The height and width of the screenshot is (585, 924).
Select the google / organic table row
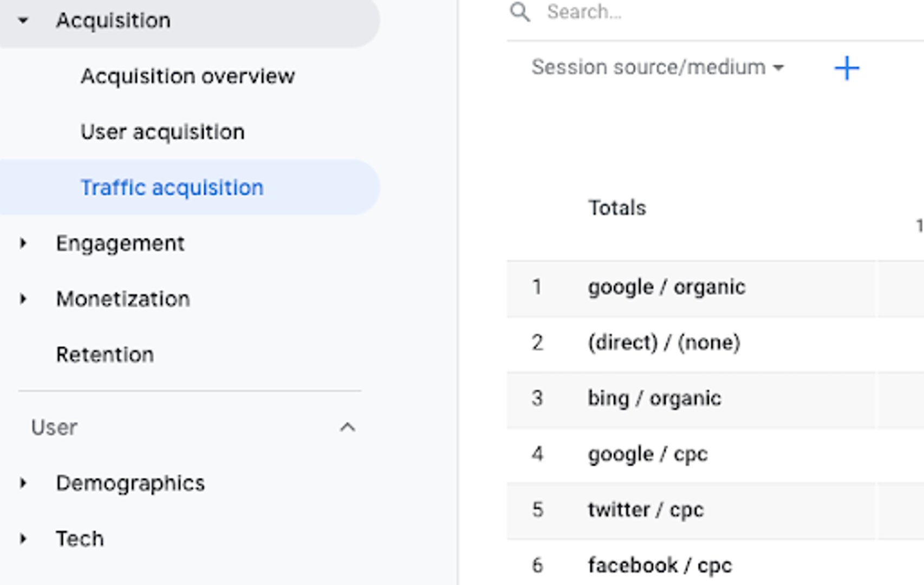[667, 287]
